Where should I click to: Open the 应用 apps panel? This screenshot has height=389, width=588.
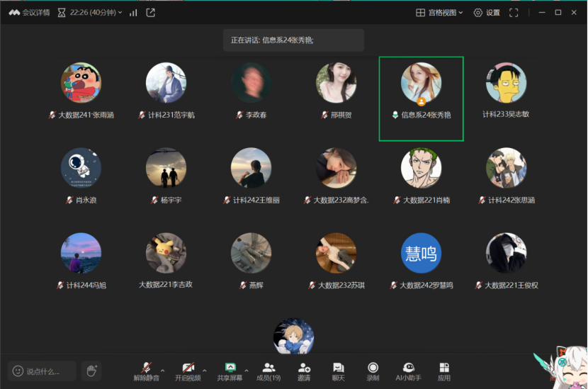click(444, 371)
